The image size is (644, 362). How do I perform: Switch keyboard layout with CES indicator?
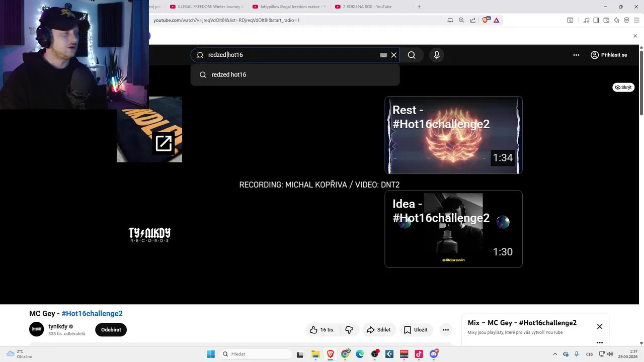[x=589, y=354]
